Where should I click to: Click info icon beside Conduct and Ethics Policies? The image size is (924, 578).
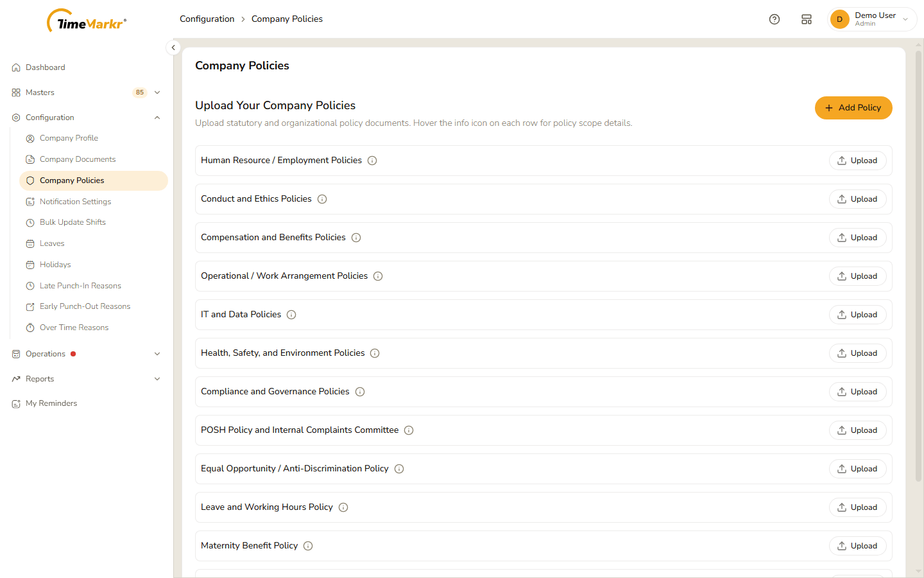click(x=322, y=199)
